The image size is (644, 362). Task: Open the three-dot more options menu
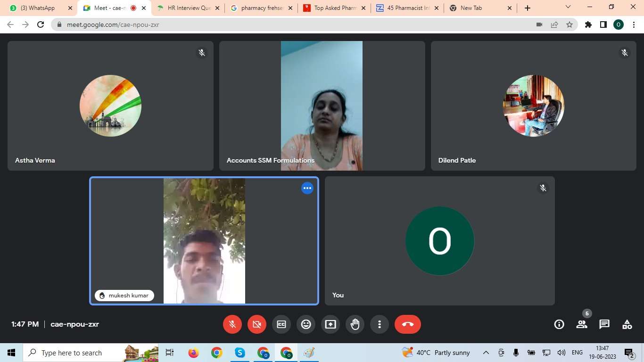pyautogui.click(x=380, y=324)
